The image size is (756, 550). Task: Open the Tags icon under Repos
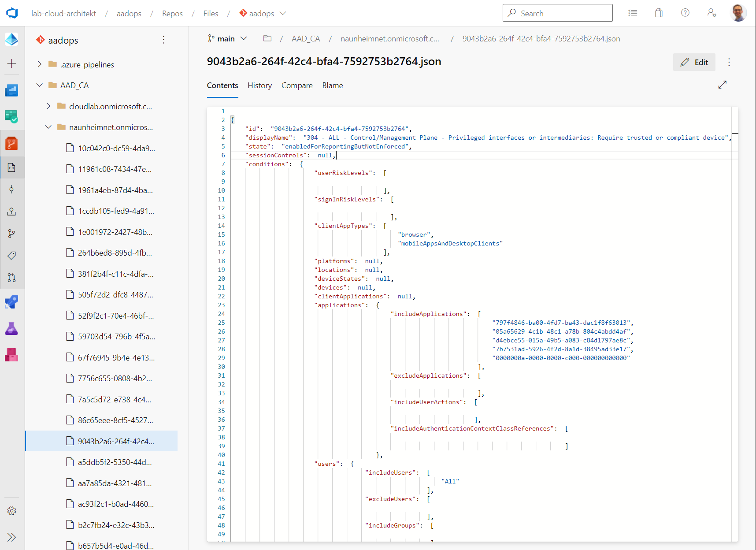[x=12, y=256]
